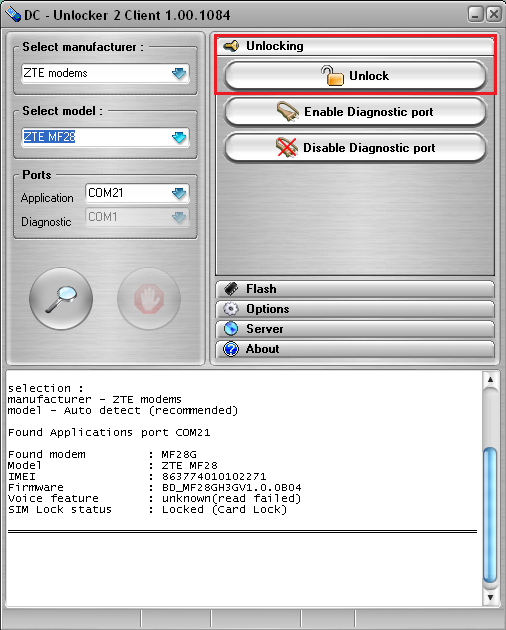
Task: Open the Server section
Action: (x=355, y=329)
